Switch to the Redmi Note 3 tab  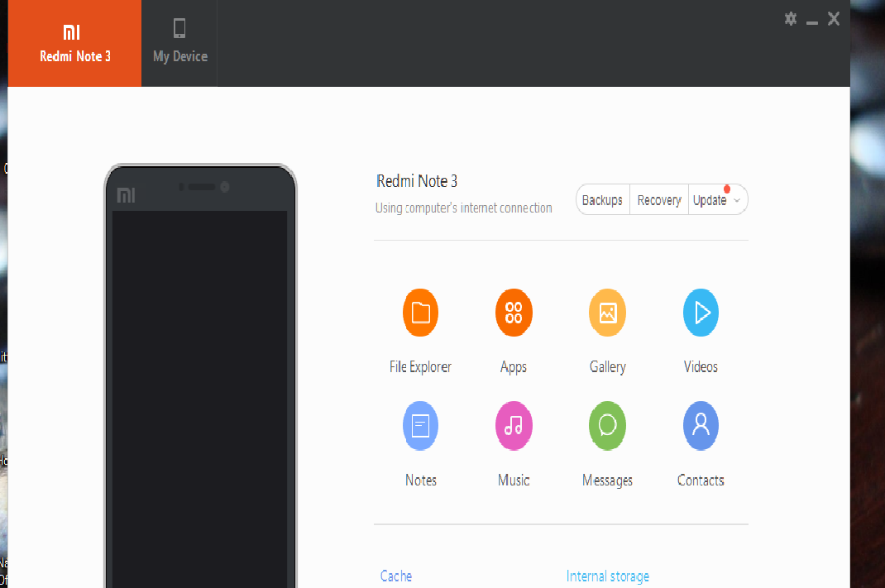[x=74, y=44]
